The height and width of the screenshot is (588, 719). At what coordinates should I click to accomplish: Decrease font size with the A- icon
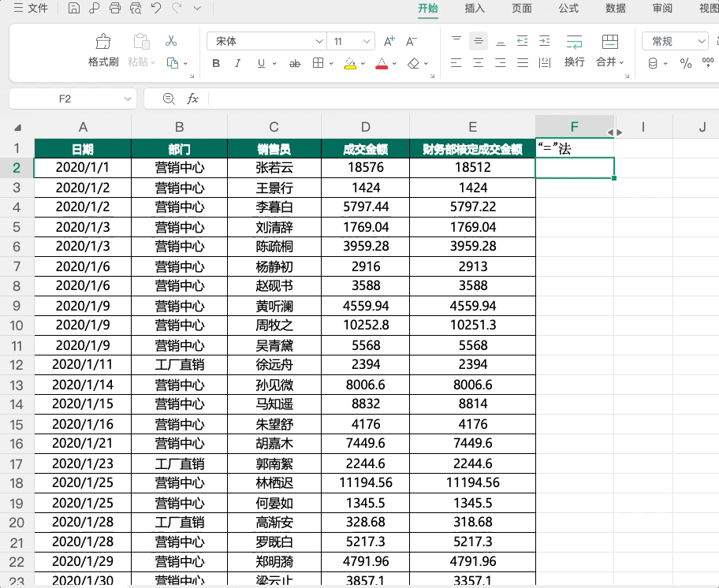(412, 41)
